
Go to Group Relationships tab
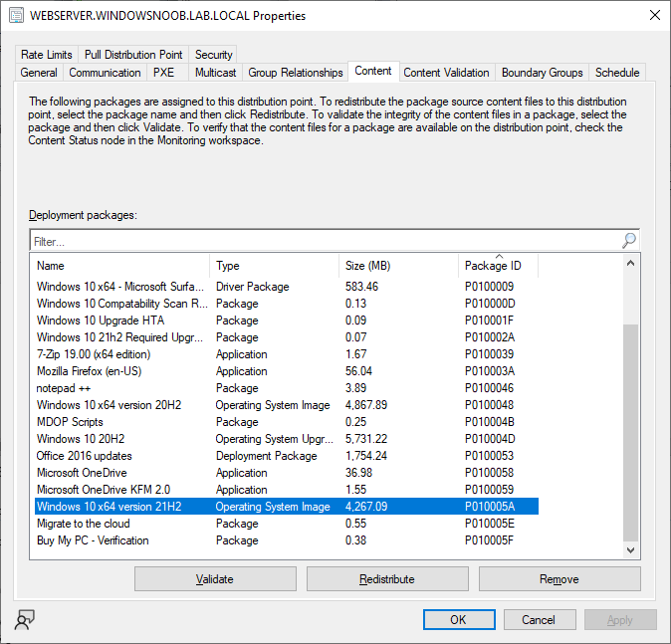[296, 73]
